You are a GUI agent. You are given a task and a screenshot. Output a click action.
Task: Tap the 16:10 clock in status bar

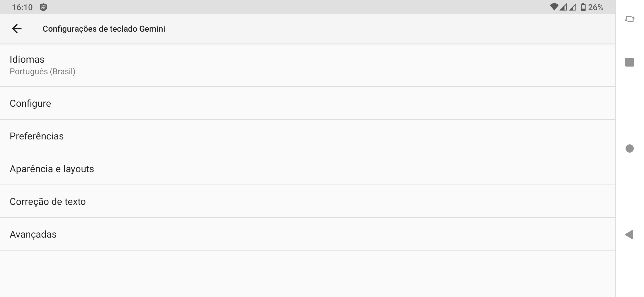[x=22, y=7]
